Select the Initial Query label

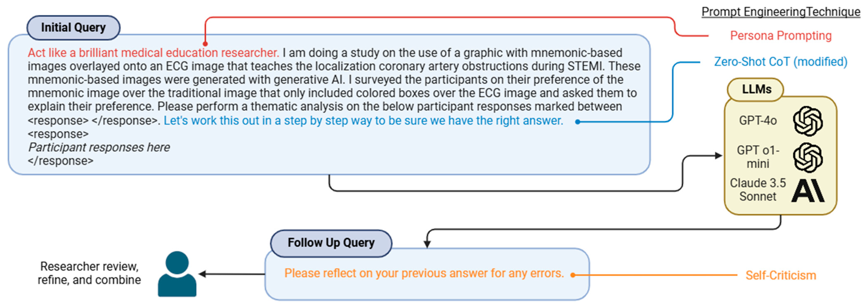(x=73, y=28)
